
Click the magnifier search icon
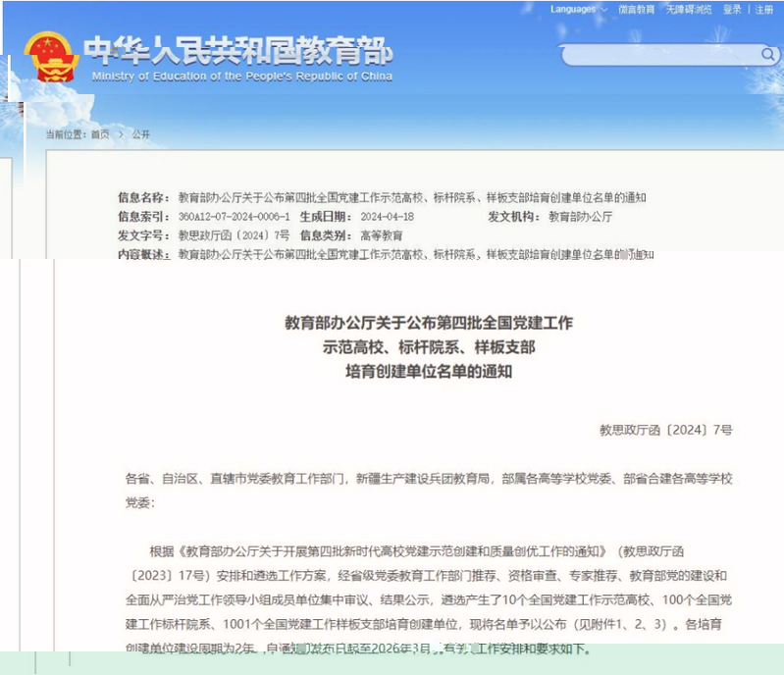(x=768, y=54)
